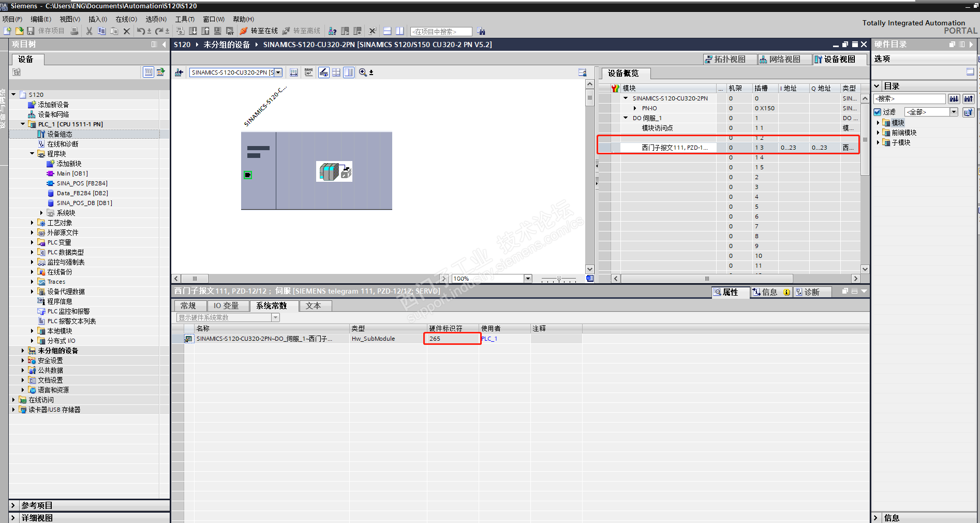Click the show address labels icon in device view
This screenshot has width=980, height=523.
(x=294, y=72)
